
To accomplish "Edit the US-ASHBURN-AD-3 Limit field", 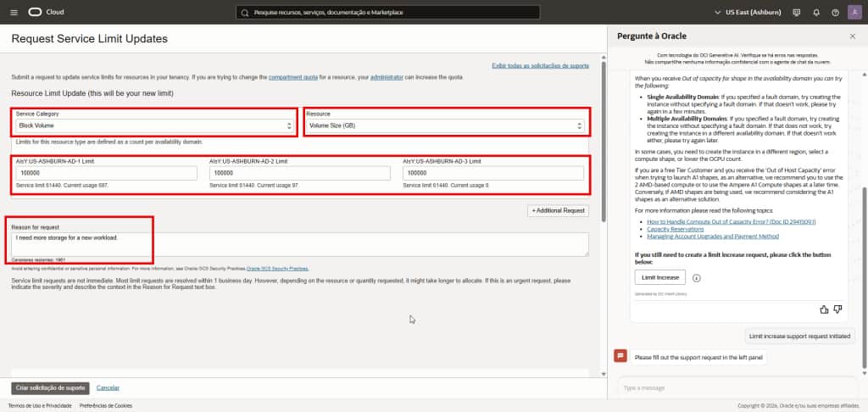I will pyautogui.click(x=493, y=173).
